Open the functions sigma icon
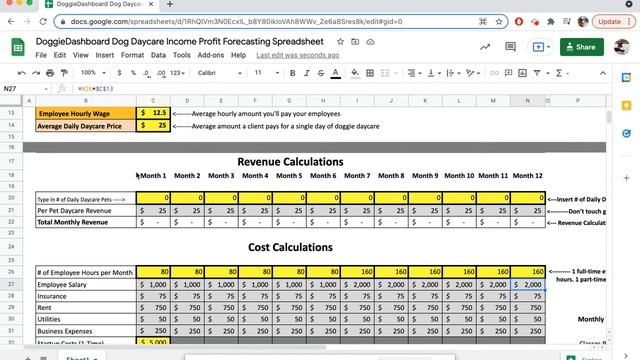Image resolution: width=640 pixels, height=360 pixels. click(559, 73)
